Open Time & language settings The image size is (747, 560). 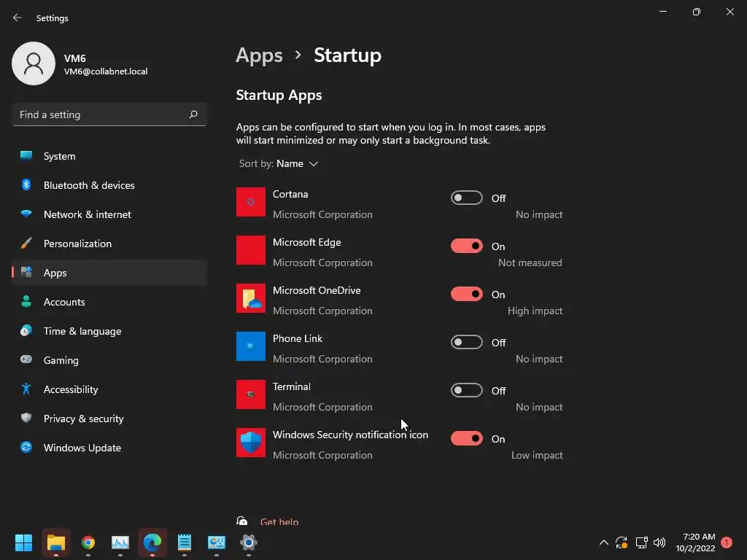tap(109, 331)
